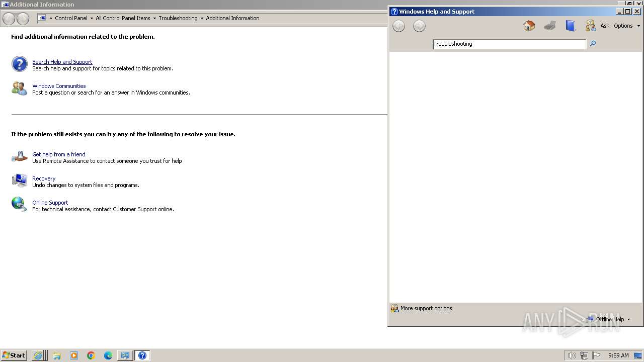Launch Microsoft Edge from taskbar
This screenshot has height=362, width=644.
tap(108, 355)
